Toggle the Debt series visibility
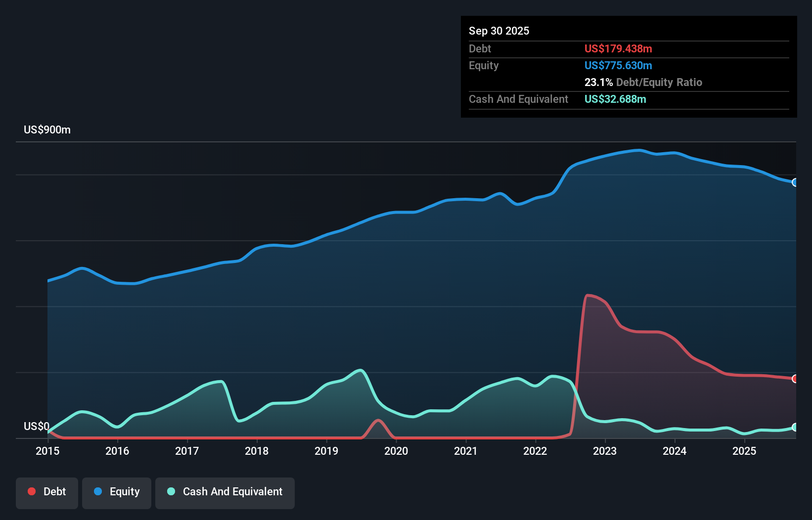The image size is (812, 520). [x=46, y=492]
